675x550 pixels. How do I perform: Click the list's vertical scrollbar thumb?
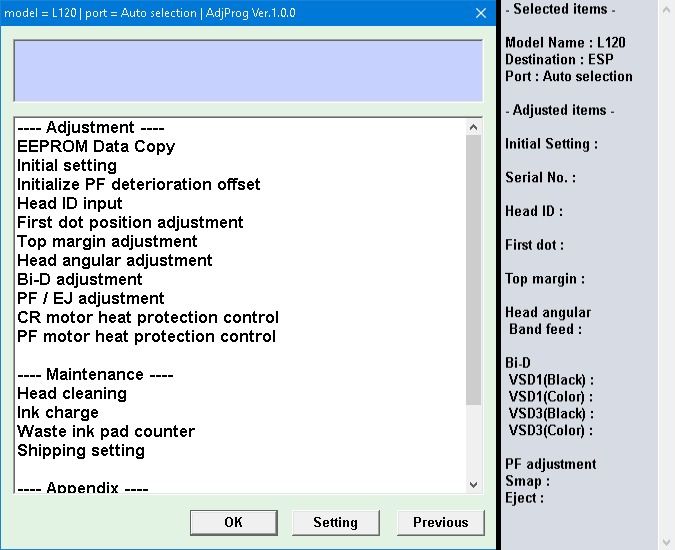(x=473, y=270)
